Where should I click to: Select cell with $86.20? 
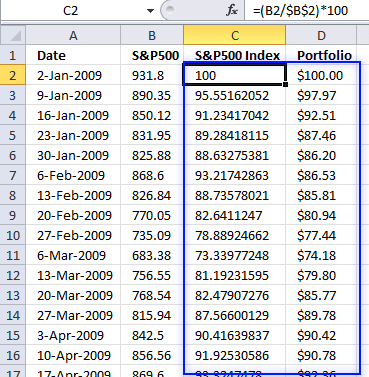tap(321, 155)
